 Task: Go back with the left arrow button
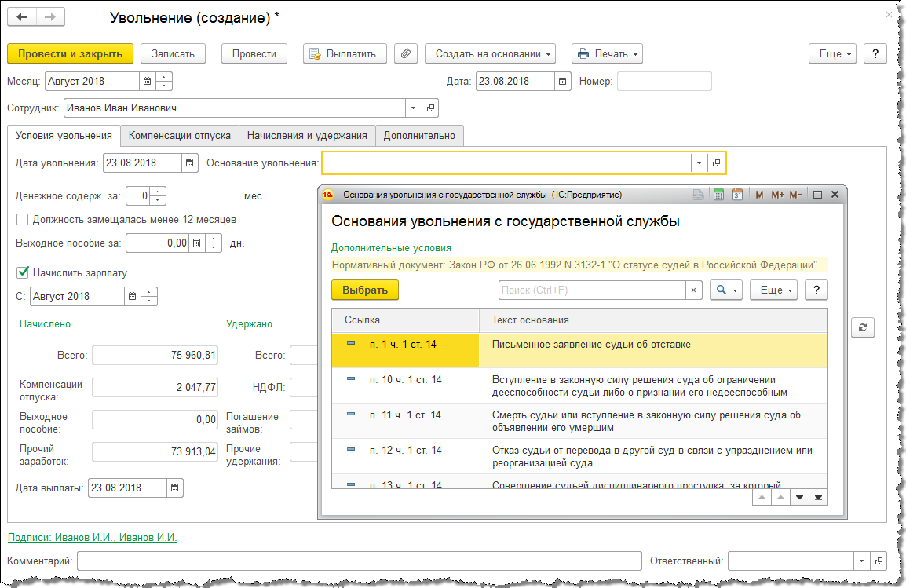tap(22, 16)
